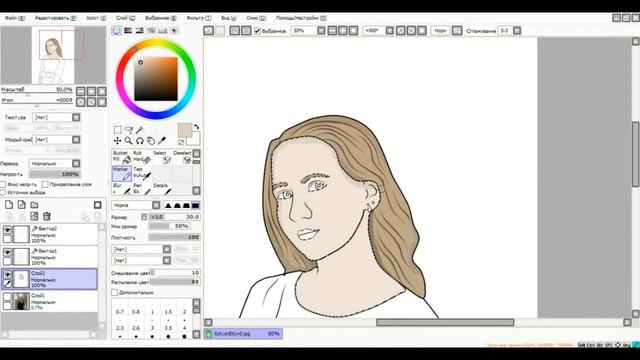Viewport: 640px width, 360px height.
Task: Choose the Blur brush
Action: (122, 189)
